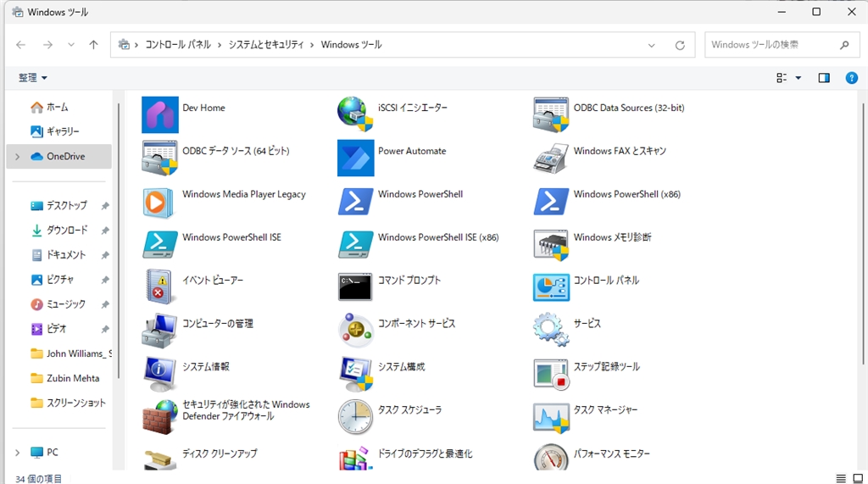
Task: Open recent locations dropdown arrow
Action: tap(71, 45)
